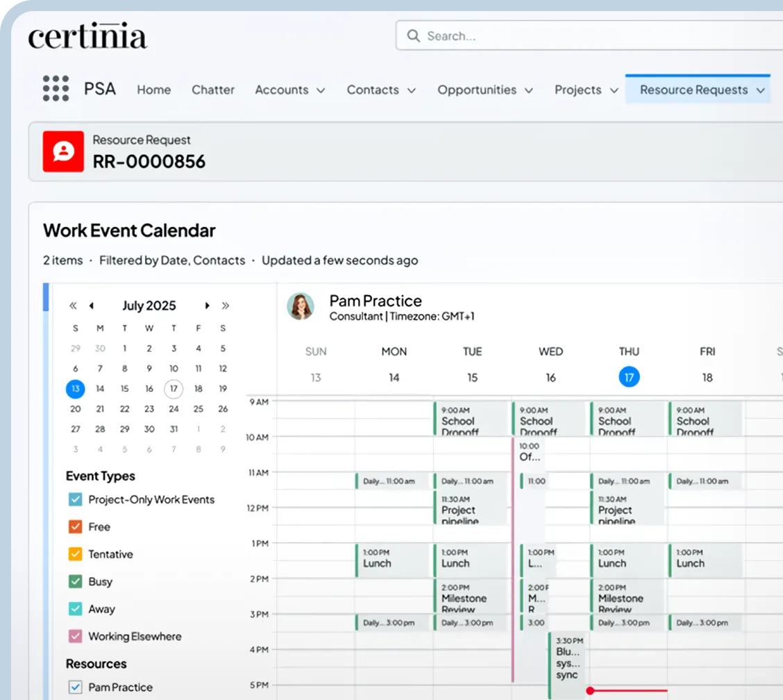Expand the Accounts menu dropdown arrow
783x700 pixels.
pyautogui.click(x=321, y=90)
